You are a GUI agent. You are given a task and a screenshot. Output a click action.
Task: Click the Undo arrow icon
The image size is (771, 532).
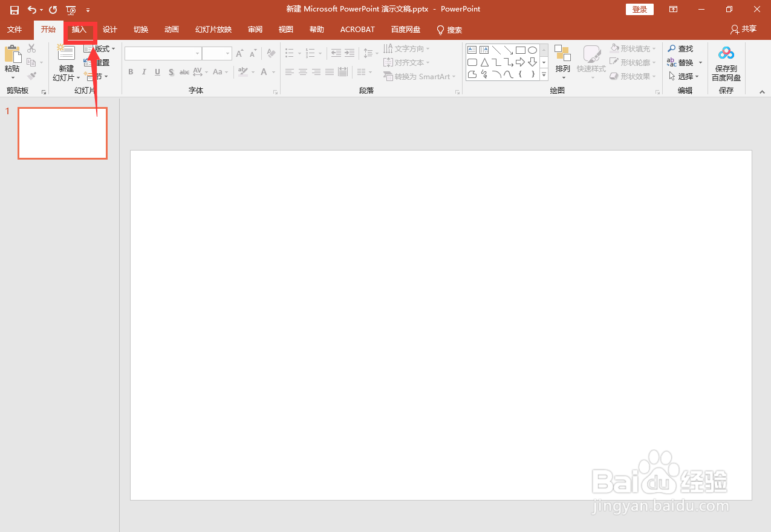(32, 10)
